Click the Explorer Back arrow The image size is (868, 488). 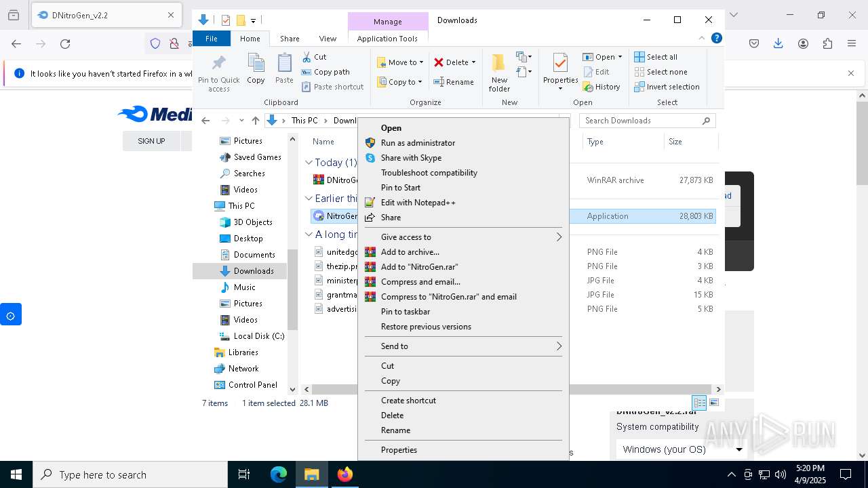tap(205, 121)
